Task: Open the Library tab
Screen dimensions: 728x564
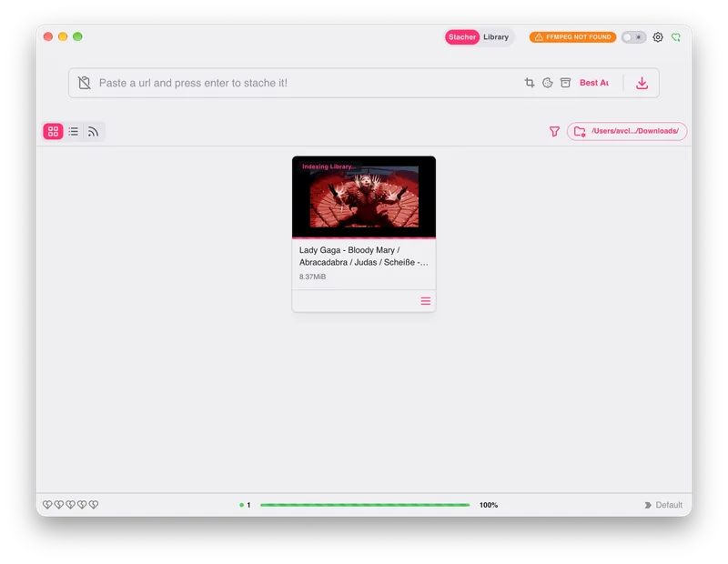Action: (x=496, y=37)
